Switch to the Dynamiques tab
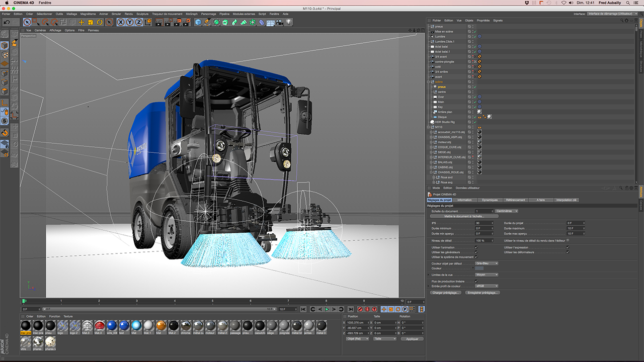The width and height of the screenshot is (644, 362). [x=490, y=200]
